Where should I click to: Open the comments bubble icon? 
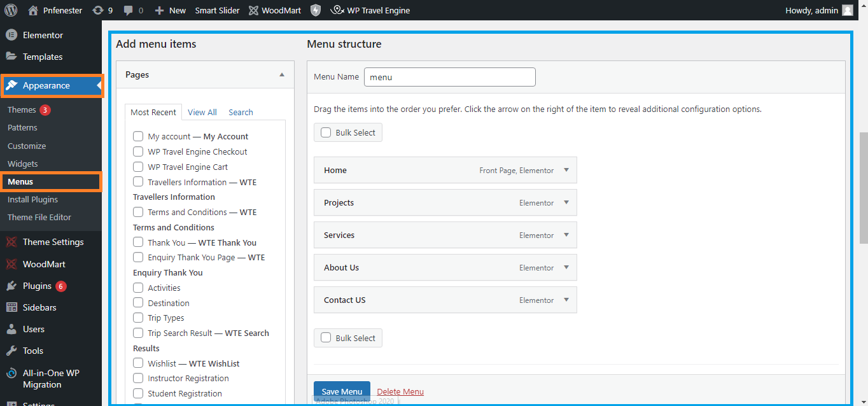tap(129, 11)
